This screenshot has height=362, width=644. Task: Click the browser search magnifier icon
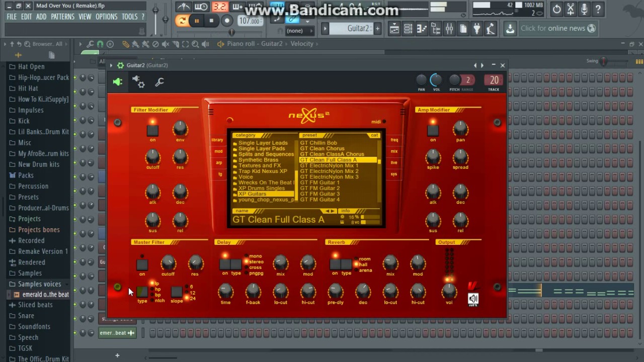[x=27, y=44]
